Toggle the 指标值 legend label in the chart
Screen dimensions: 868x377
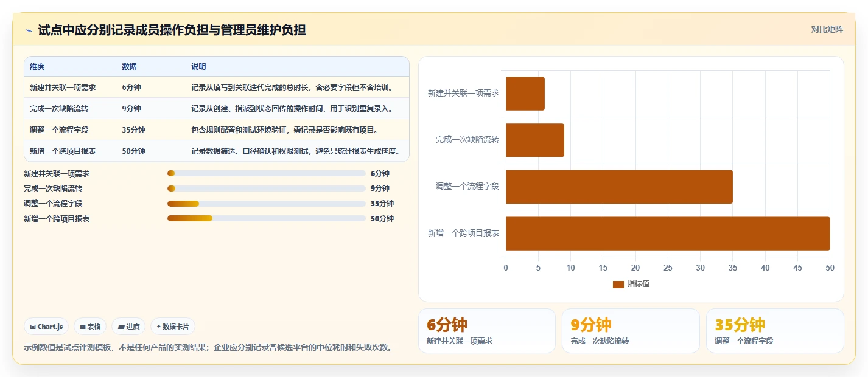click(639, 284)
